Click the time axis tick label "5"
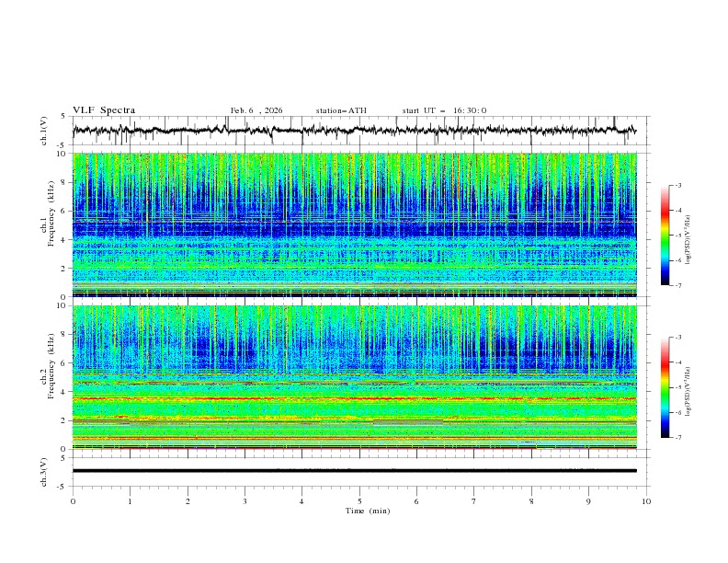The image size is (728, 563). point(359,501)
